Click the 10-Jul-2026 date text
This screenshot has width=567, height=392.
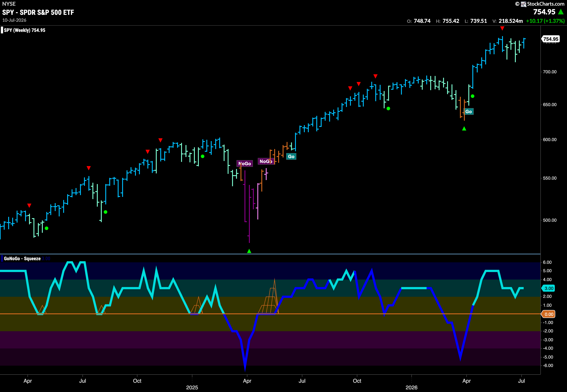[x=14, y=20]
